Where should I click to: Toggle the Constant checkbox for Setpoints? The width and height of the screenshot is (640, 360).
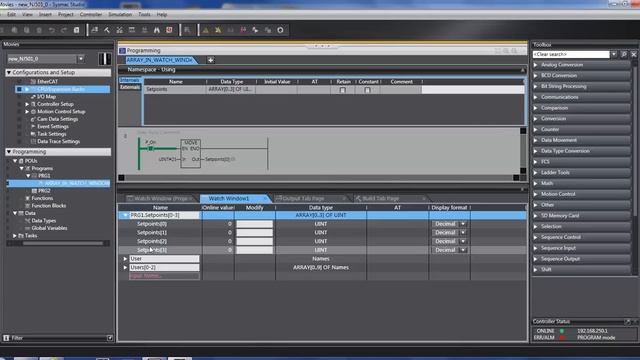[367, 90]
